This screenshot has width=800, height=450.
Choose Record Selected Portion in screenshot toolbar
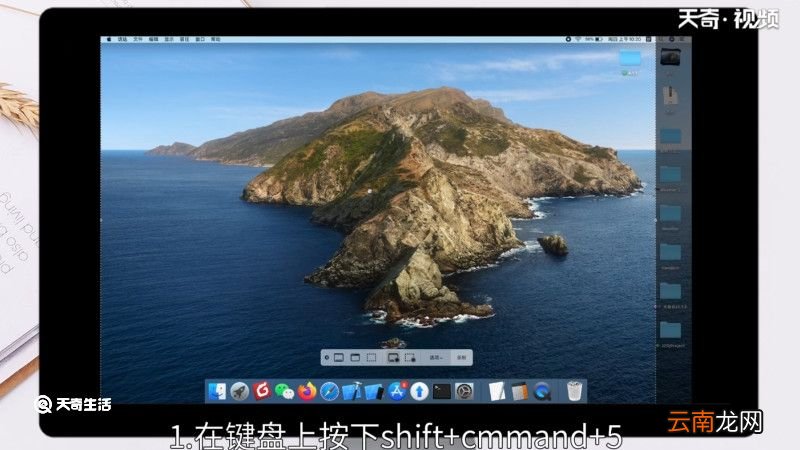pyautogui.click(x=410, y=358)
